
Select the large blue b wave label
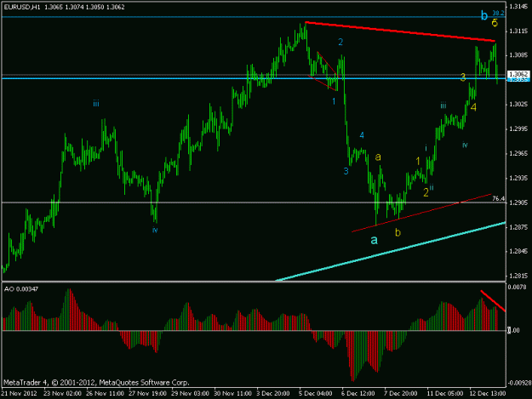484,15
